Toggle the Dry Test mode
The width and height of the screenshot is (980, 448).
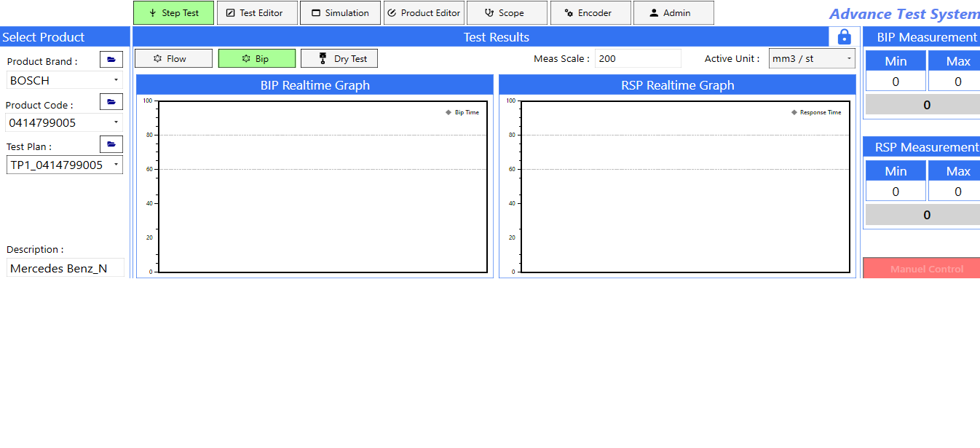click(339, 59)
